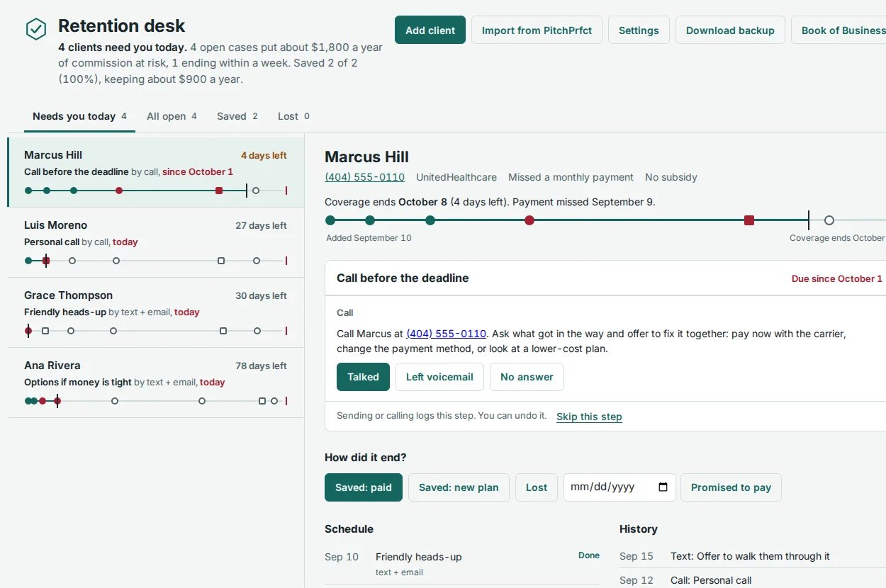Click red square on Luis Moreno card timeline
The width and height of the screenshot is (886, 588).
46,261
